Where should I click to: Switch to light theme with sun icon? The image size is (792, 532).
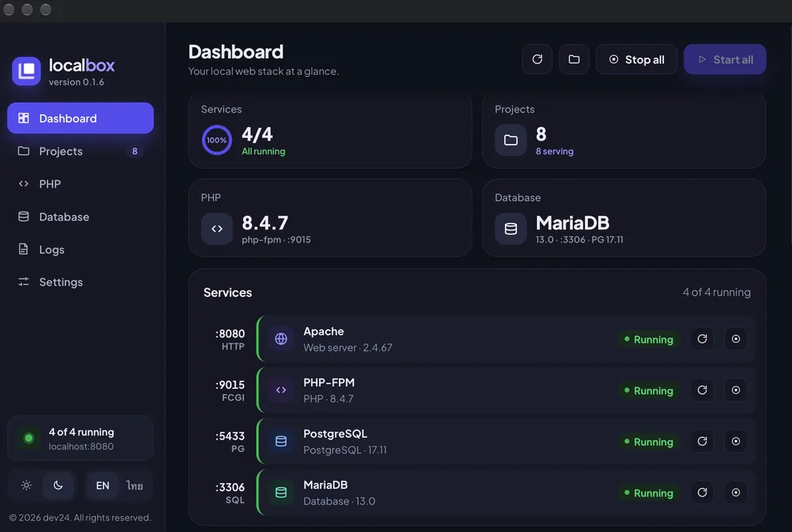[x=26, y=486]
